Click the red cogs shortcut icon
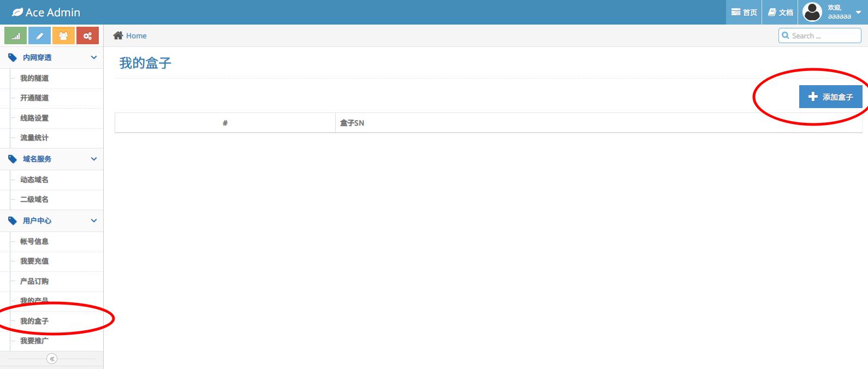The width and height of the screenshot is (868, 369). click(87, 36)
